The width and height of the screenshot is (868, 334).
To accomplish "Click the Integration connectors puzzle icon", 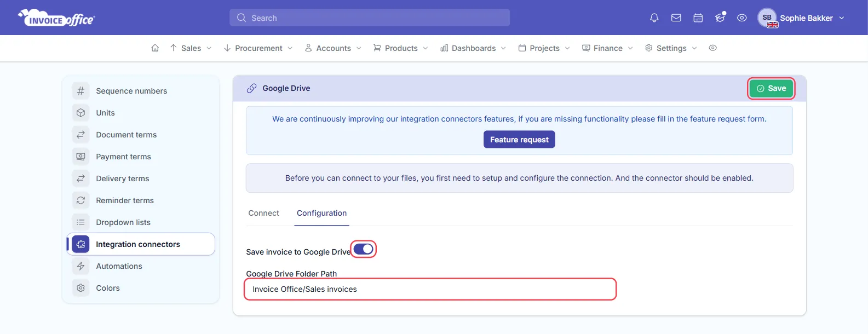I will click(81, 244).
